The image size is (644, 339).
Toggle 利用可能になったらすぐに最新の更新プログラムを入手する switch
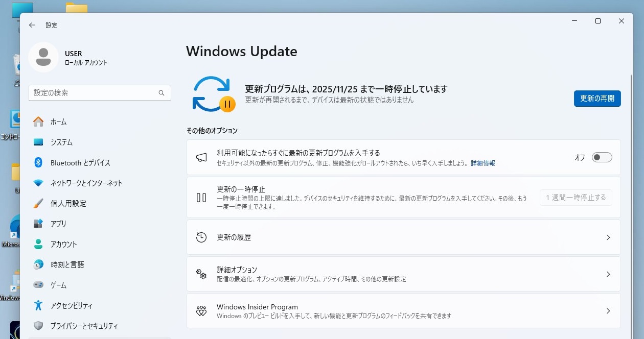point(602,157)
